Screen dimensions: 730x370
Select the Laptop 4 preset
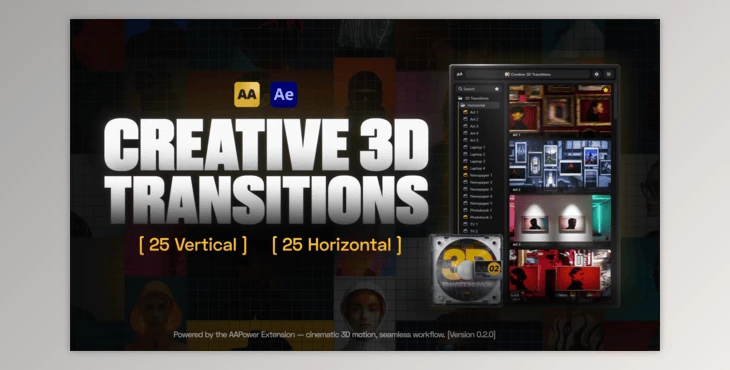[x=474, y=168]
